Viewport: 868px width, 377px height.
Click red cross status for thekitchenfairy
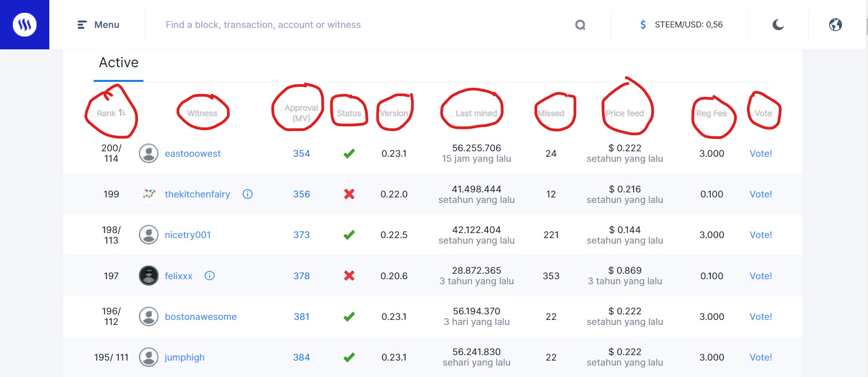click(x=349, y=194)
